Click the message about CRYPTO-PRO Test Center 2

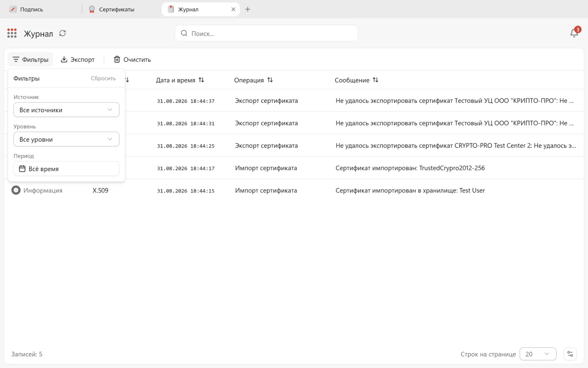(x=456, y=146)
